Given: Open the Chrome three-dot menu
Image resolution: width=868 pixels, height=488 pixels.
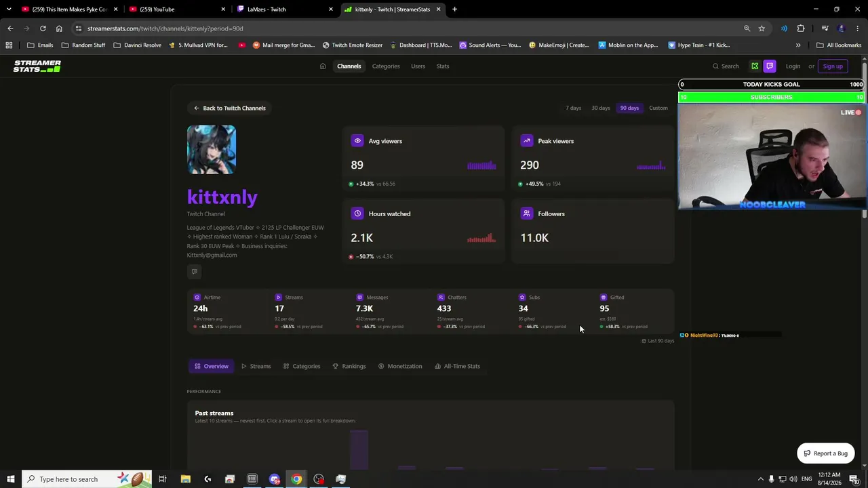Looking at the screenshot, I should [x=858, y=28].
